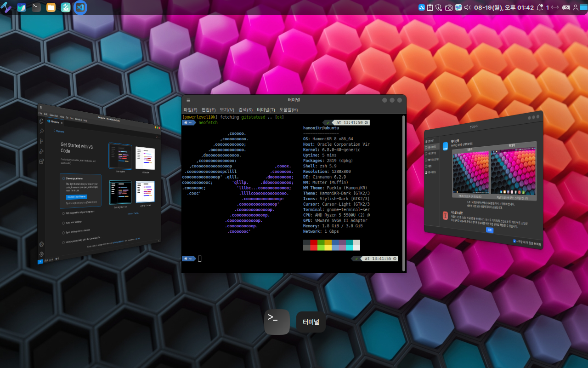
Task: Open the calendar from the date and time
Action: tap(504, 7)
